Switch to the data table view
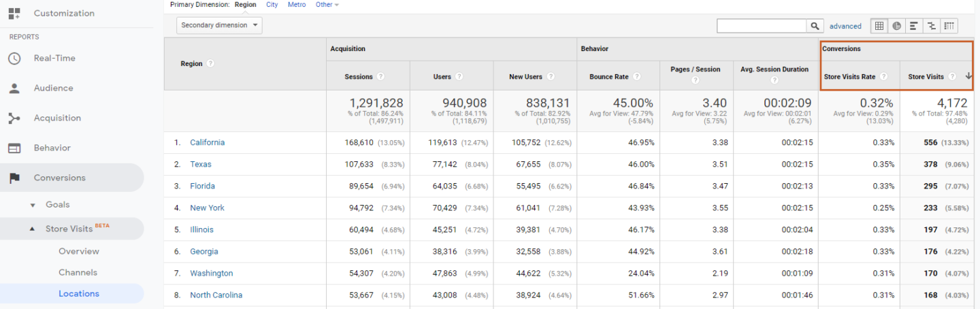Viewport: 980px width, 309px height. pos(879,26)
